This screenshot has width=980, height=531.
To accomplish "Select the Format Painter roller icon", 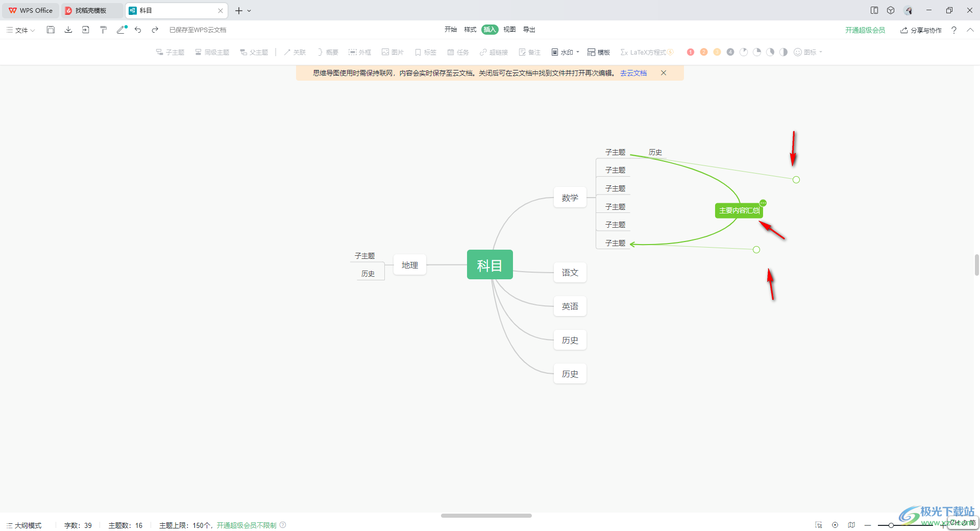I will (x=104, y=30).
